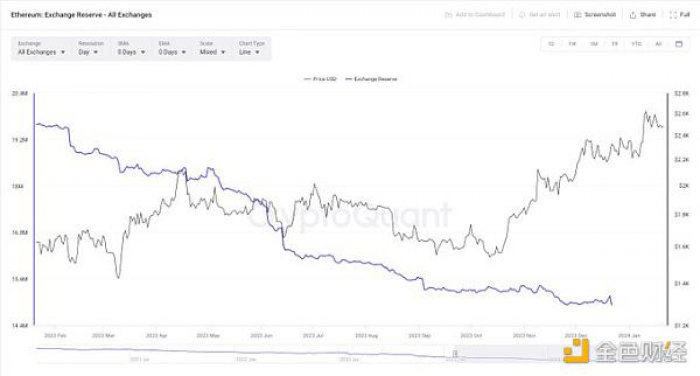Click the 2023 Oct x-axis label
Screen dimensions: 700x376
[471, 335]
